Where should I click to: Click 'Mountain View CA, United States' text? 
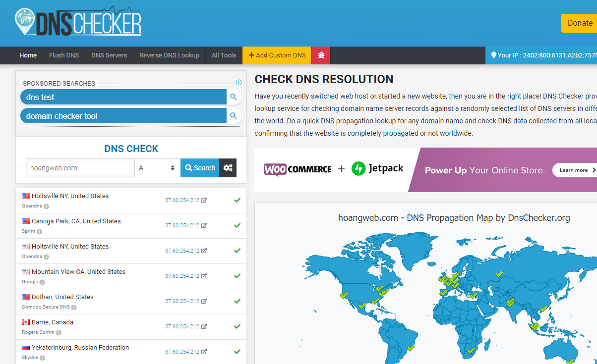[78, 271]
